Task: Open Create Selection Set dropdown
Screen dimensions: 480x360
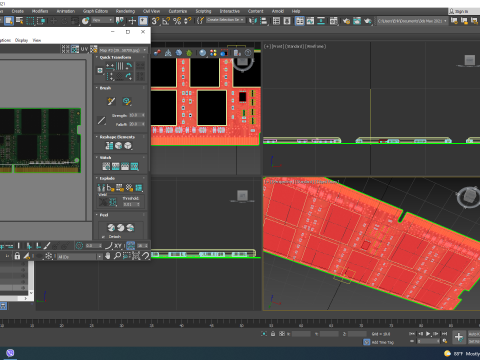Action: [x=226, y=20]
